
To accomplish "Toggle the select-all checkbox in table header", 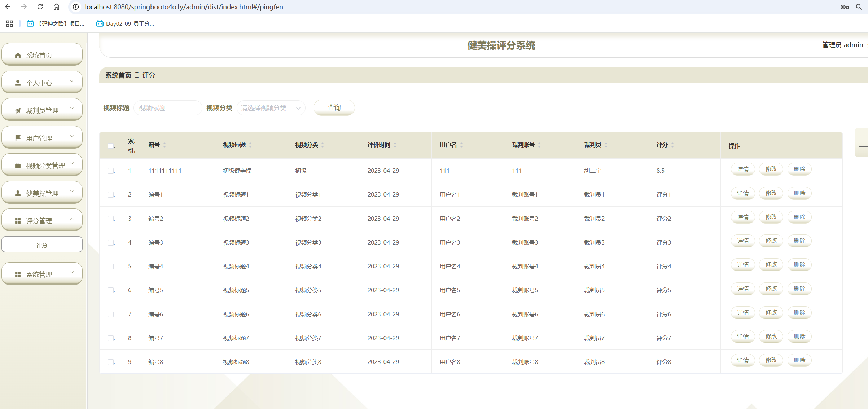I will tap(111, 146).
